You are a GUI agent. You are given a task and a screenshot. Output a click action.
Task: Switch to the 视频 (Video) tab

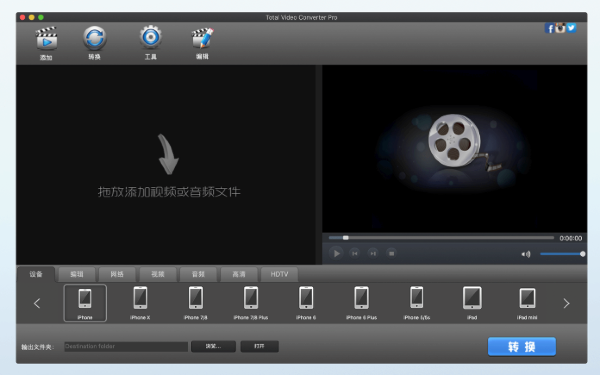pyautogui.click(x=158, y=274)
